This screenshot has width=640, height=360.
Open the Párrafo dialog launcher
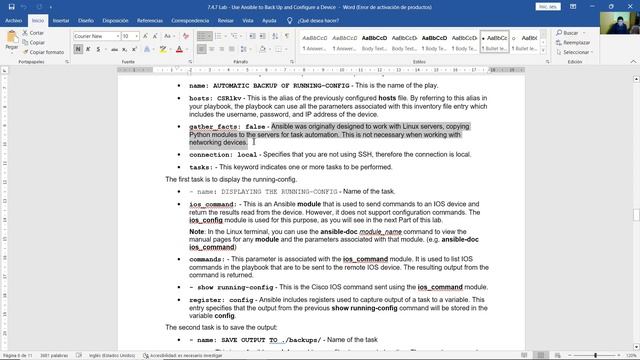coord(292,62)
